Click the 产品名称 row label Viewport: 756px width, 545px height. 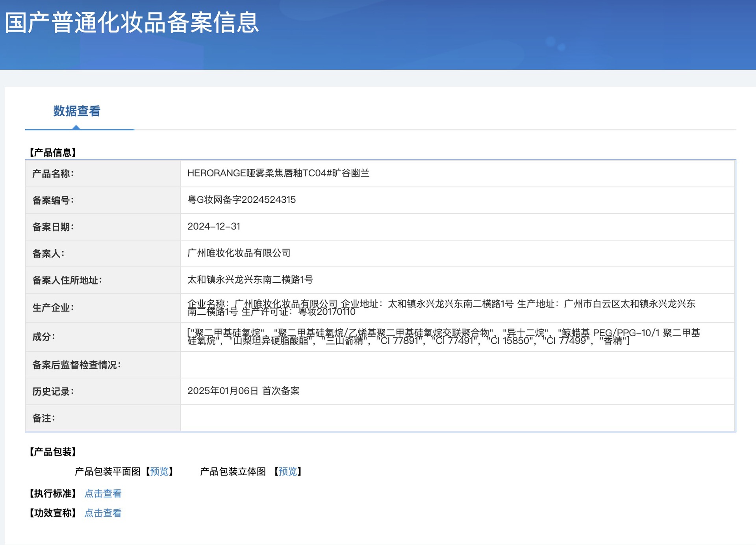click(53, 174)
